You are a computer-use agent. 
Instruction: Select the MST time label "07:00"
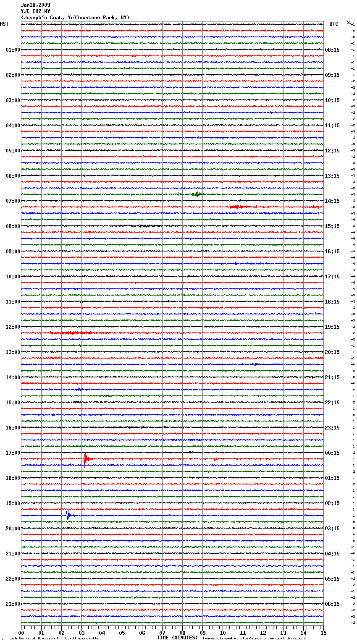tap(13, 201)
